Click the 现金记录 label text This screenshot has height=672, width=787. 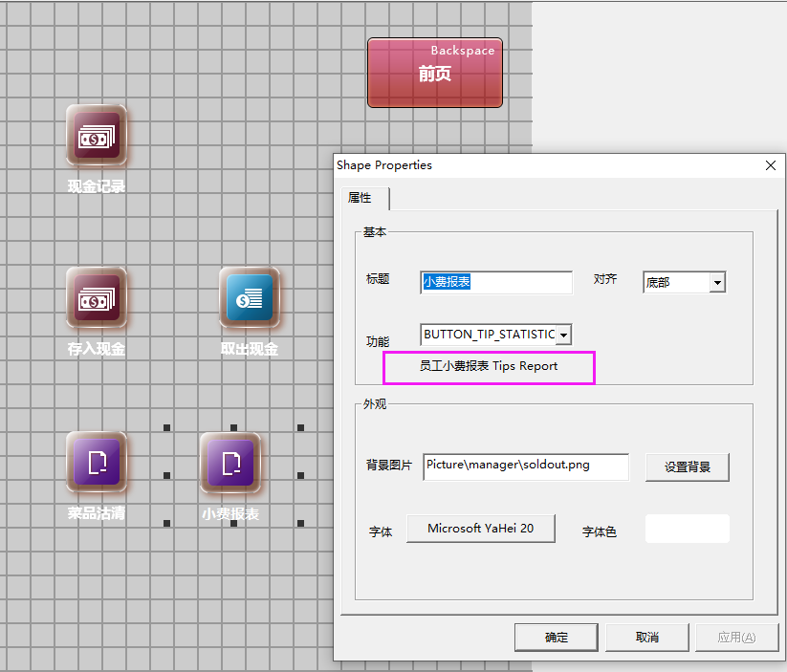pyautogui.click(x=97, y=186)
